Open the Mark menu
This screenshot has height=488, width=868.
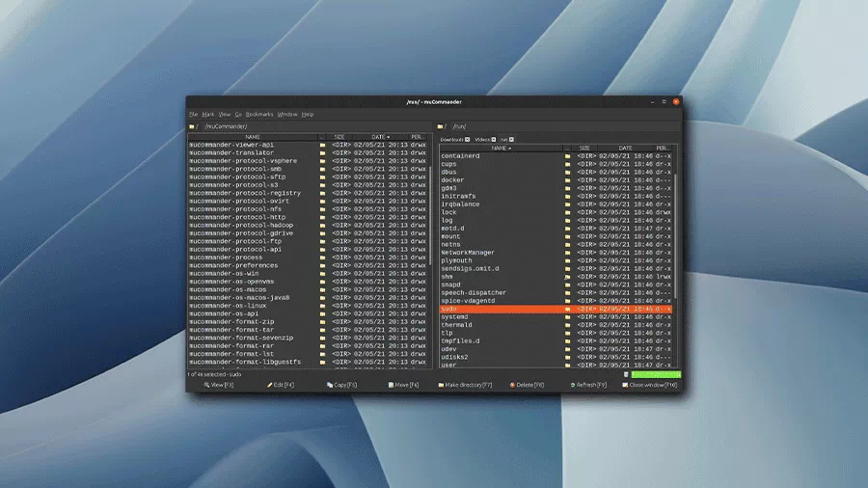[208, 115]
